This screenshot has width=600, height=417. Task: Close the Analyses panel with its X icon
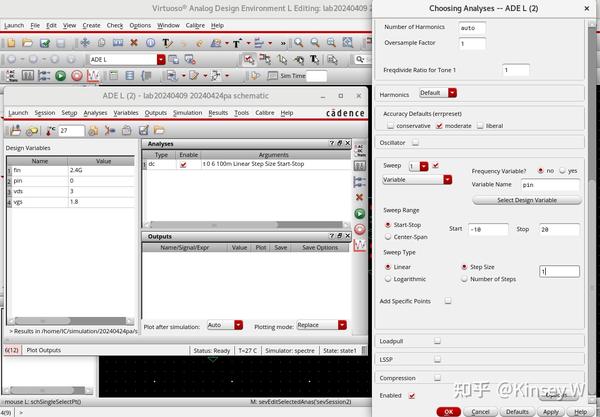347,143
